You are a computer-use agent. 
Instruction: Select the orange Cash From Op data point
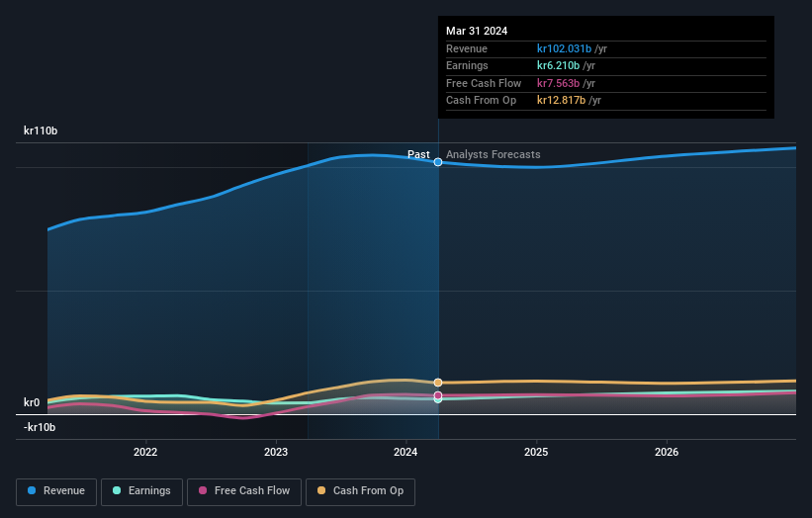(438, 383)
